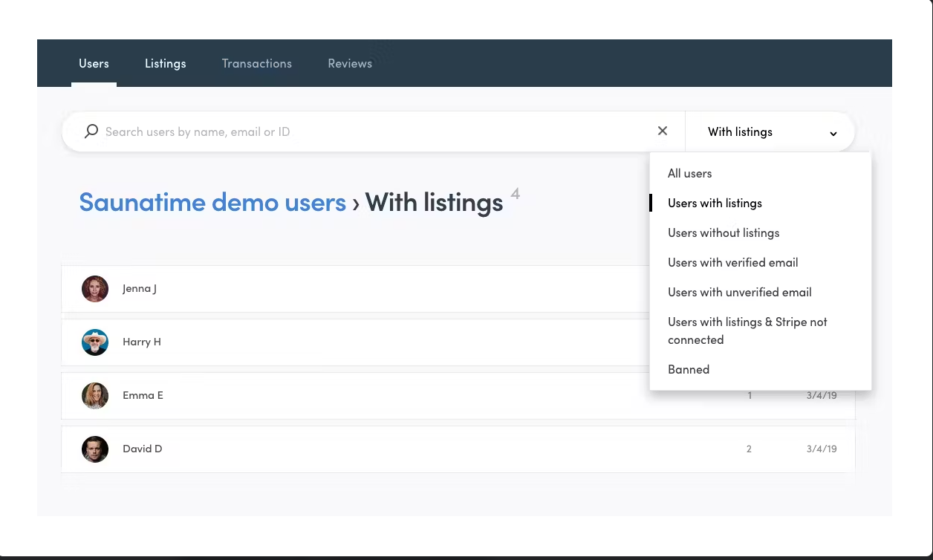
Task: Select the Users tab
Action: [94, 64]
